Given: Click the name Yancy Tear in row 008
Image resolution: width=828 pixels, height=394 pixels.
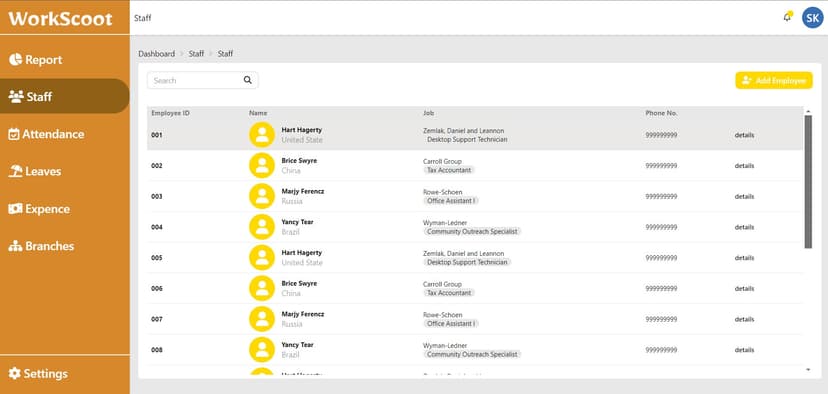Looking at the screenshot, I should pyautogui.click(x=297, y=345).
